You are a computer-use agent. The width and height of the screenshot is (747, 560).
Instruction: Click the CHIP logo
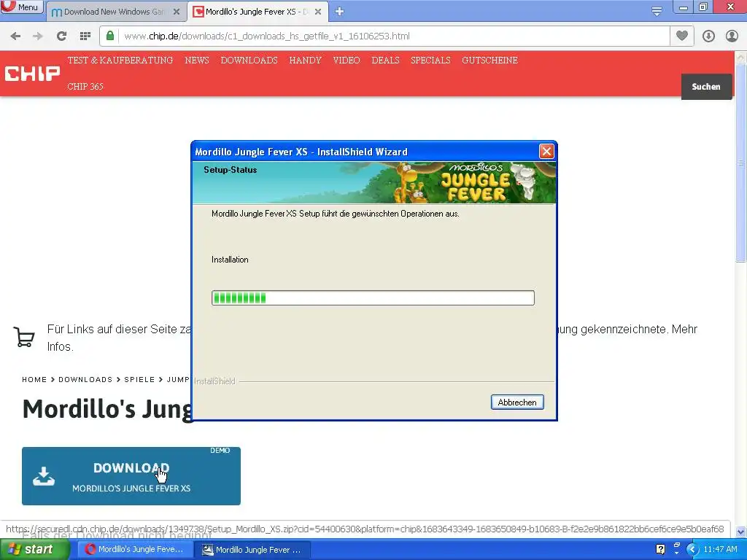32,74
